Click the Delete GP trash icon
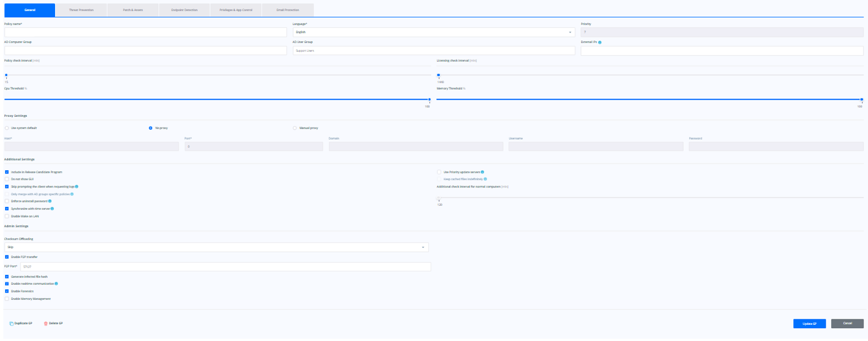The image size is (868, 341). [x=46, y=323]
